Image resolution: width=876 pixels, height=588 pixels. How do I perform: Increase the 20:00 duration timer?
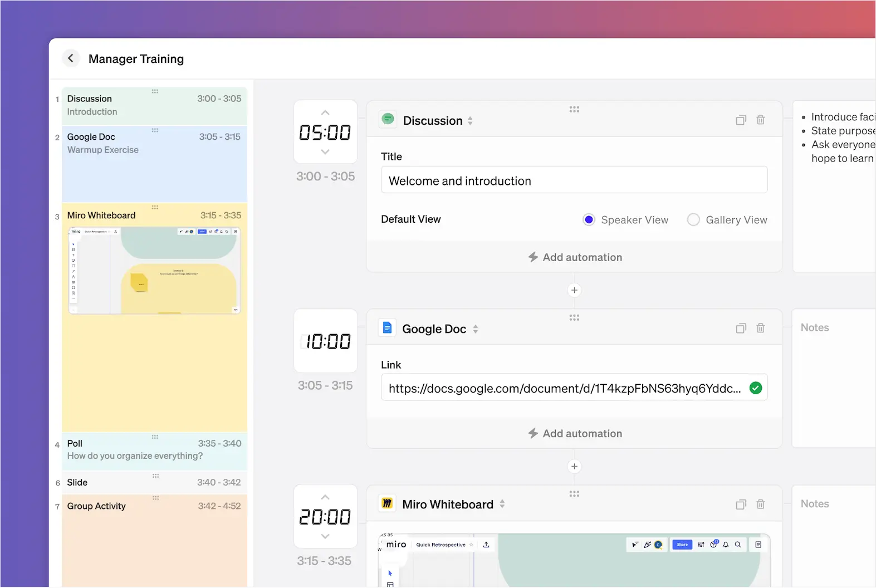pos(325,497)
